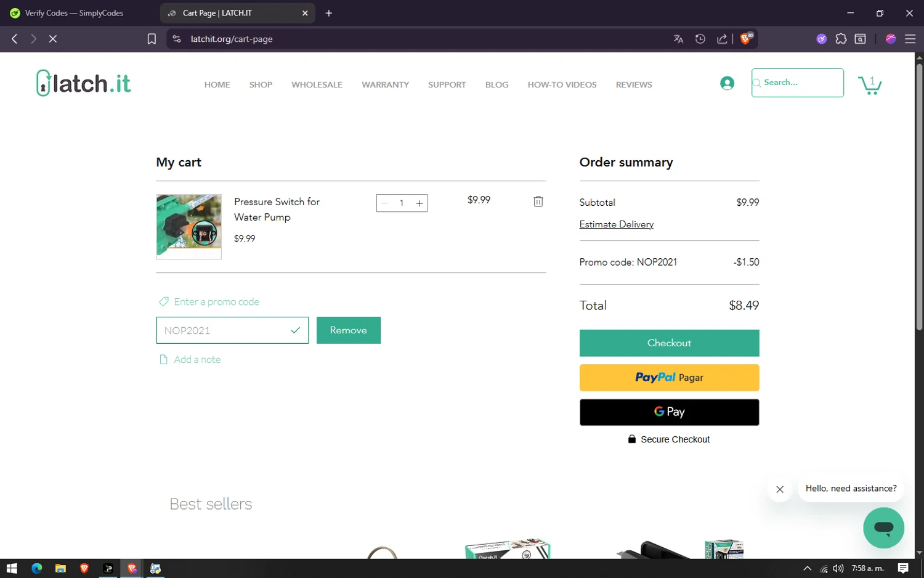Click the Search field
Viewport: 924px width, 578px height.
(x=798, y=83)
